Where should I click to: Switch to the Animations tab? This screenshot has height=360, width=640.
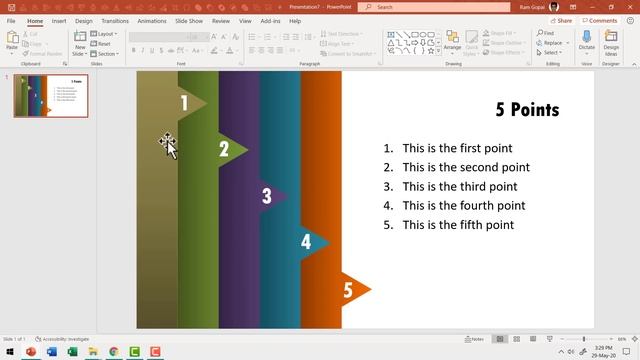[x=152, y=21]
